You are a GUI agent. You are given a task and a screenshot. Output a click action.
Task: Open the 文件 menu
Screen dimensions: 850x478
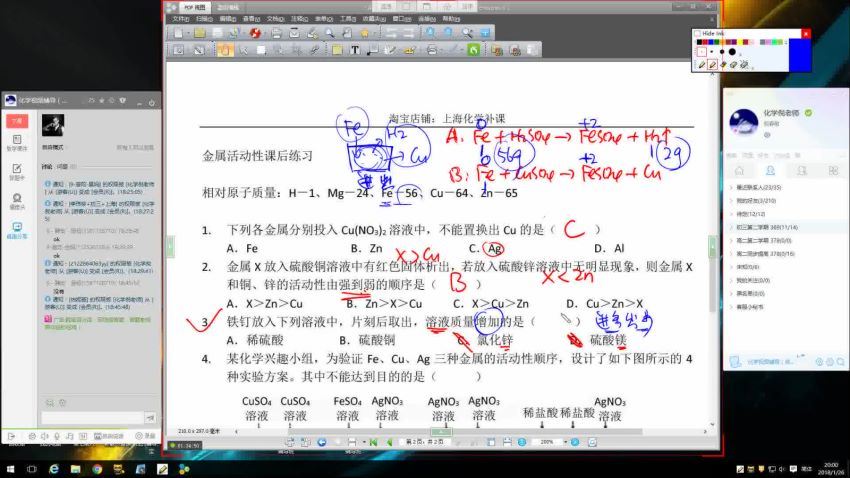pyautogui.click(x=180, y=18)
